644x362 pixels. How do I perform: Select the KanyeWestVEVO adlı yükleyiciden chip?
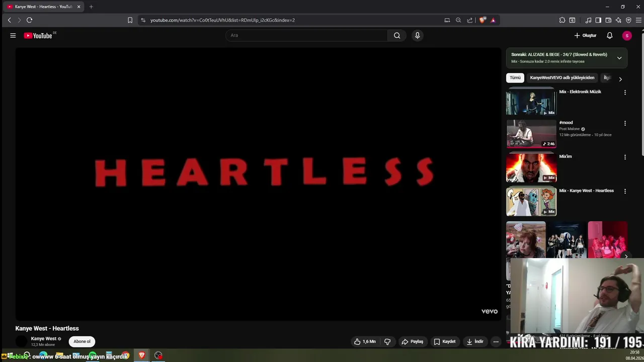tap(562, 78)
